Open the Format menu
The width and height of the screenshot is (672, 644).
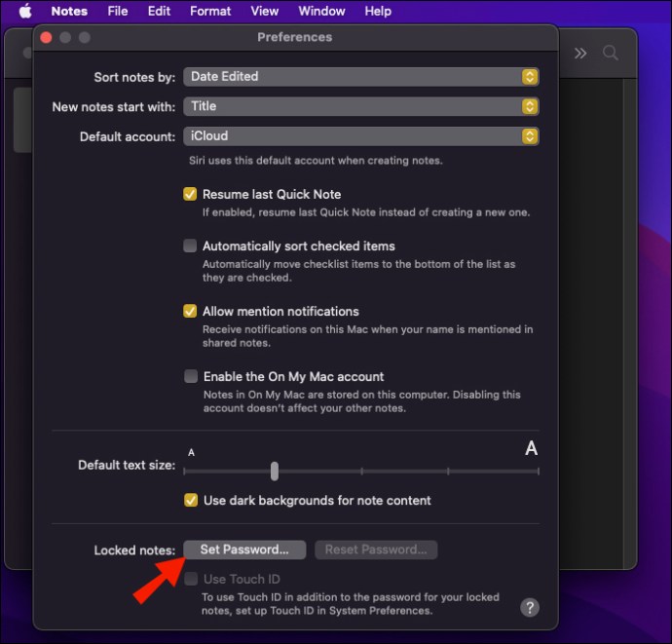210,11
